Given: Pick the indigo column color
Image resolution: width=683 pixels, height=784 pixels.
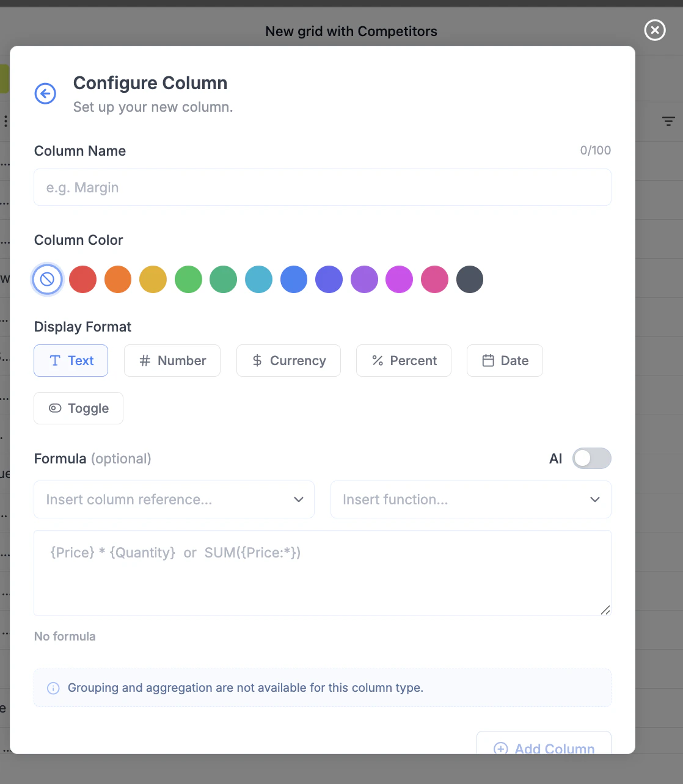Looking at the screenshot, I should tap(329, 279).
